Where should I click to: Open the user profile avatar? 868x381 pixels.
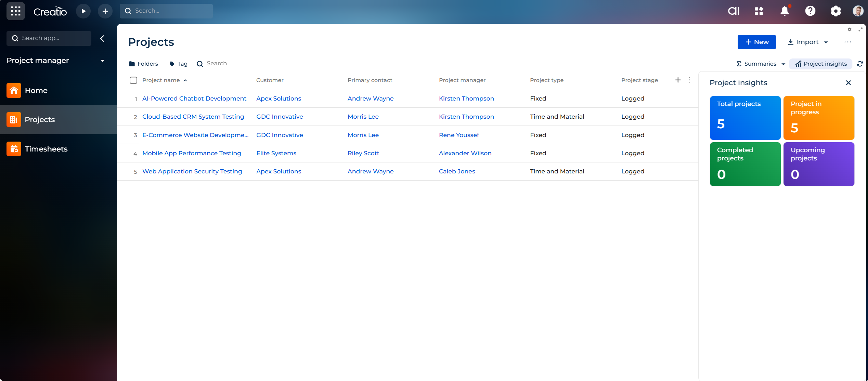click(858, 11)
